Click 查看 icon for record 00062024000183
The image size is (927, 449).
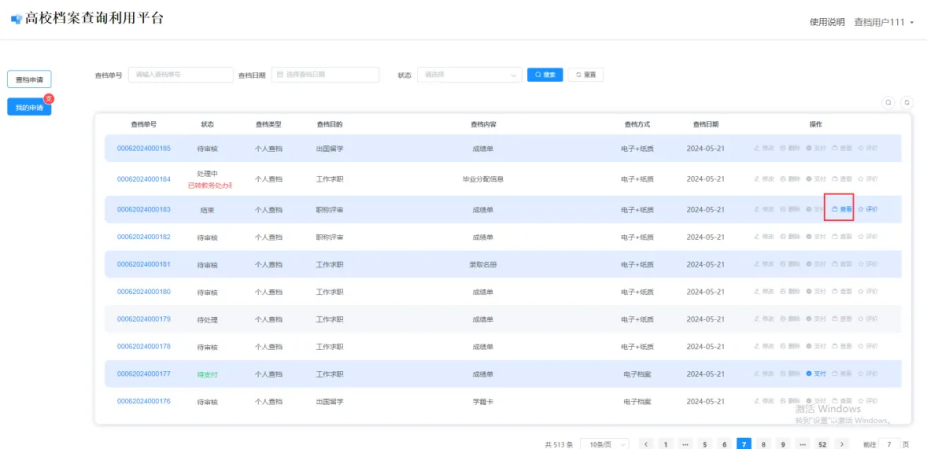coord(841,209)
